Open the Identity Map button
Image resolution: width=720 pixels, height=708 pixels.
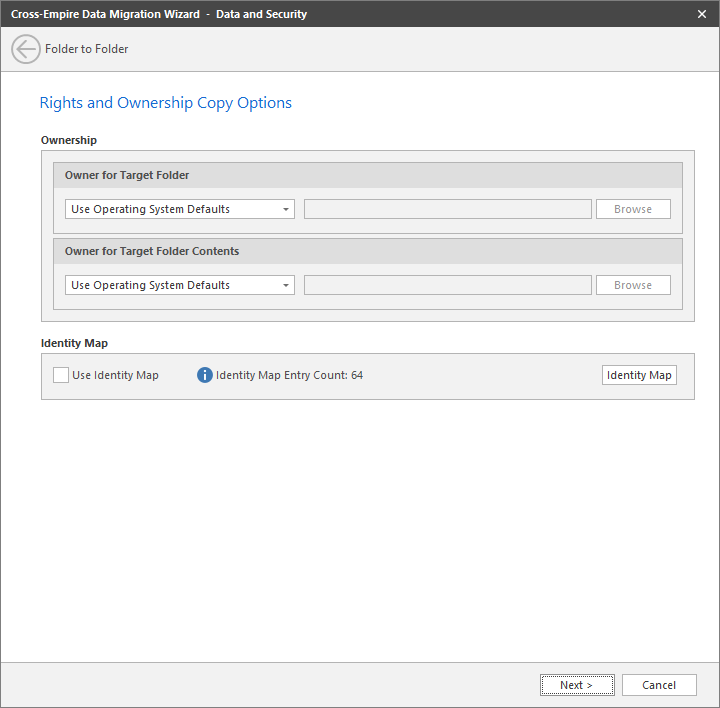click(639, 375)
